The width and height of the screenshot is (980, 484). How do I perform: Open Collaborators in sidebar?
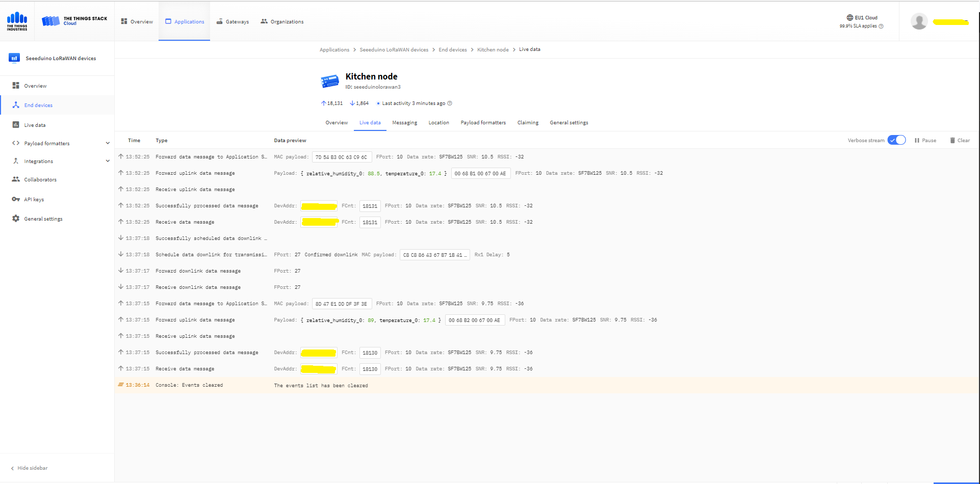[40, 180]
